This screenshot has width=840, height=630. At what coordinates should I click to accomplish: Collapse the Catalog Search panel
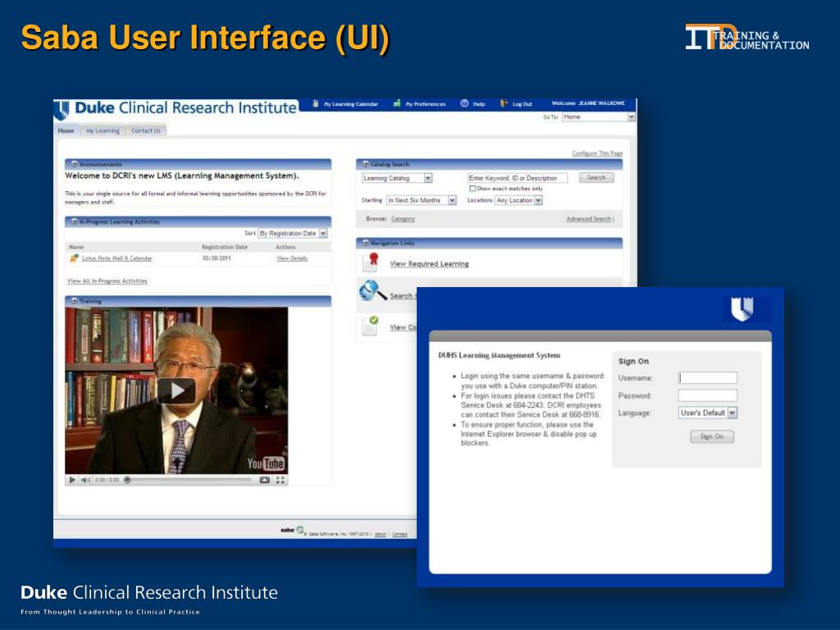coord(365,164)
